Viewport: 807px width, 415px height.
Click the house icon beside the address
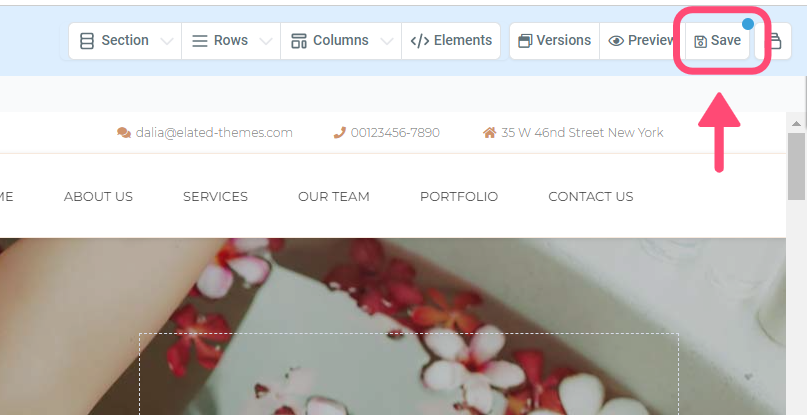tap(489, 133)
